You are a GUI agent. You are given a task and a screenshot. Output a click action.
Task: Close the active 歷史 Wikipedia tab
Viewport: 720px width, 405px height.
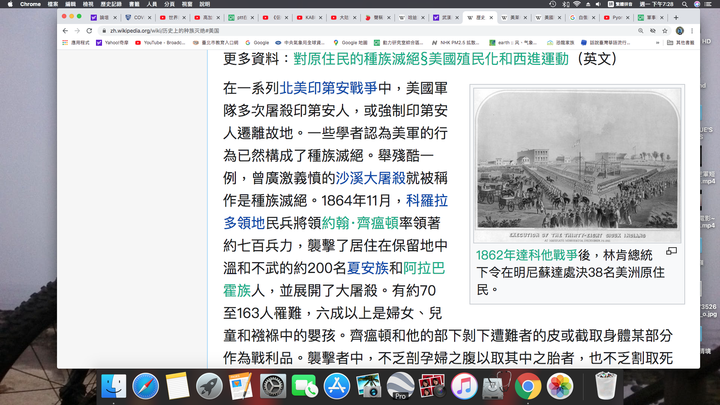pyautogui.click(x=491, y=17)
